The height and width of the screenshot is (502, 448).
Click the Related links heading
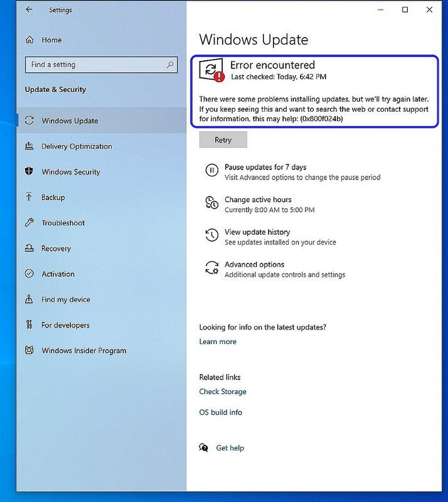point(220,377)
